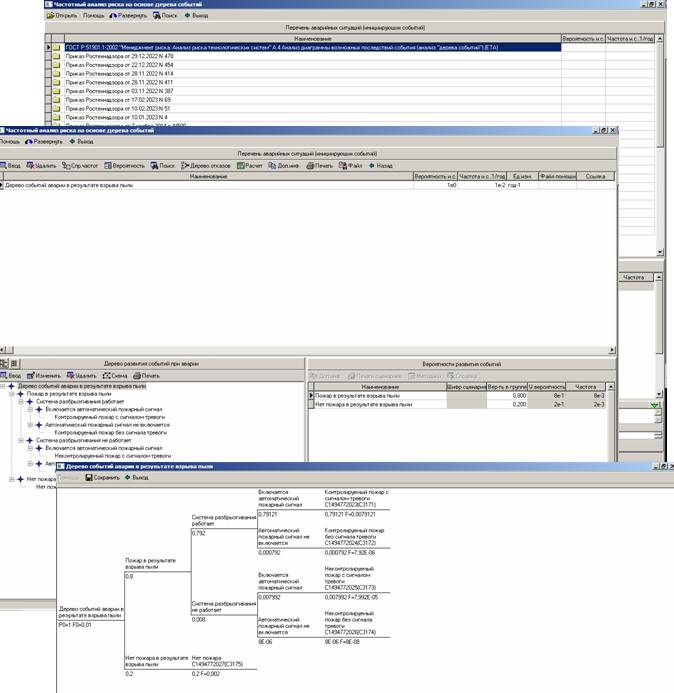Click the Вероятность toolbar button
674x693 pixels.
pyautogui.click(x=124, y=165)
